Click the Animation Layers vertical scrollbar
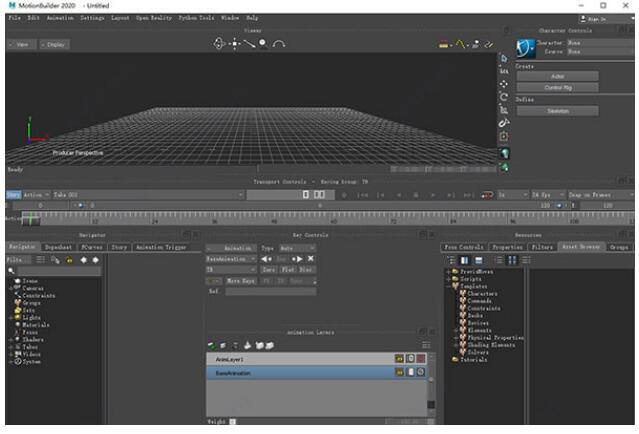Image resolution: width=639 pixels, height=434 pixels. point(431,385)
